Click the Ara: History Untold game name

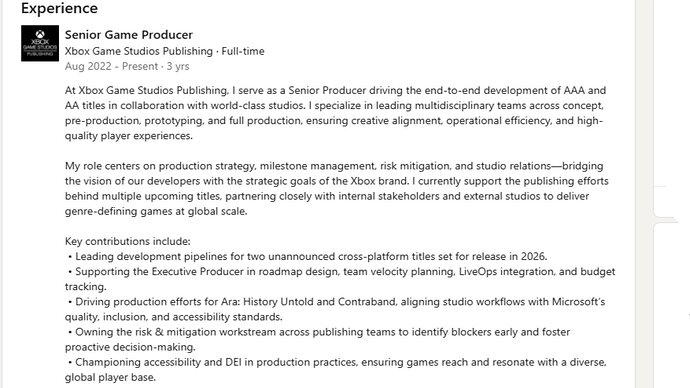click(x=278, y=302)
